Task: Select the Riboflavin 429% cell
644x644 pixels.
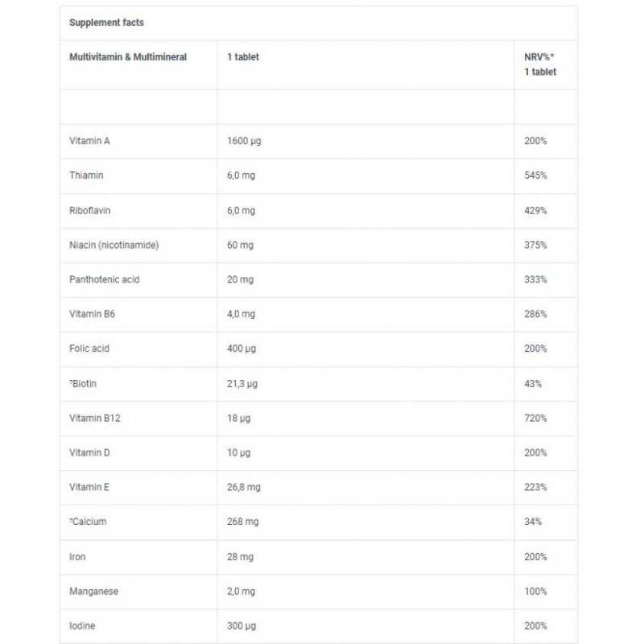Action: (x=535, y=211)
